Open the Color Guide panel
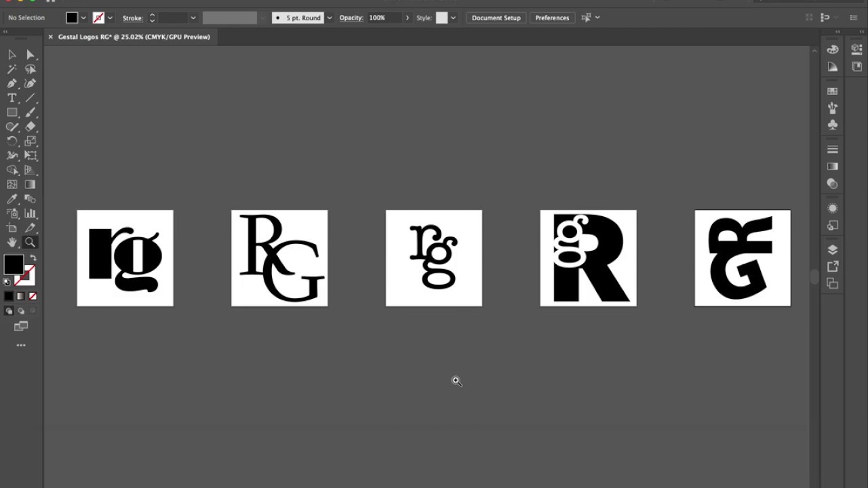 pos(833,66)
